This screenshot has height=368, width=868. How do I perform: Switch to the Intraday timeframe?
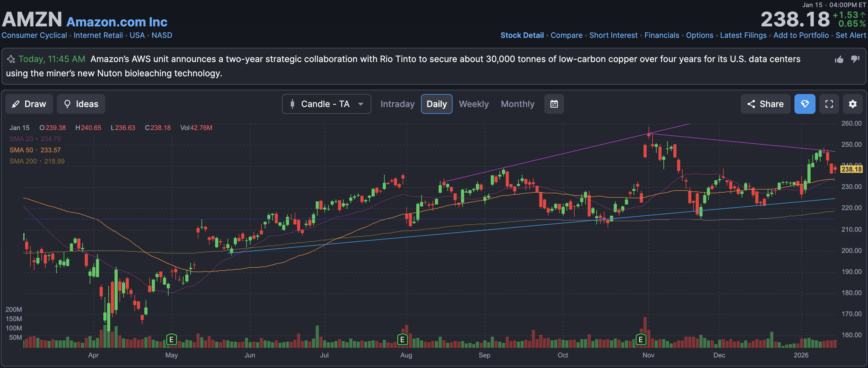tap(397, 104)
